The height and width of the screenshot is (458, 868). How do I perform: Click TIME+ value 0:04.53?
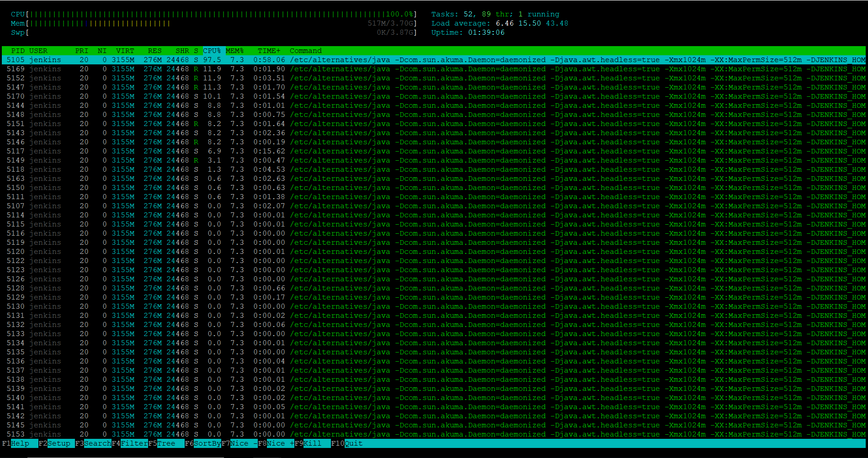click(269, 169)
